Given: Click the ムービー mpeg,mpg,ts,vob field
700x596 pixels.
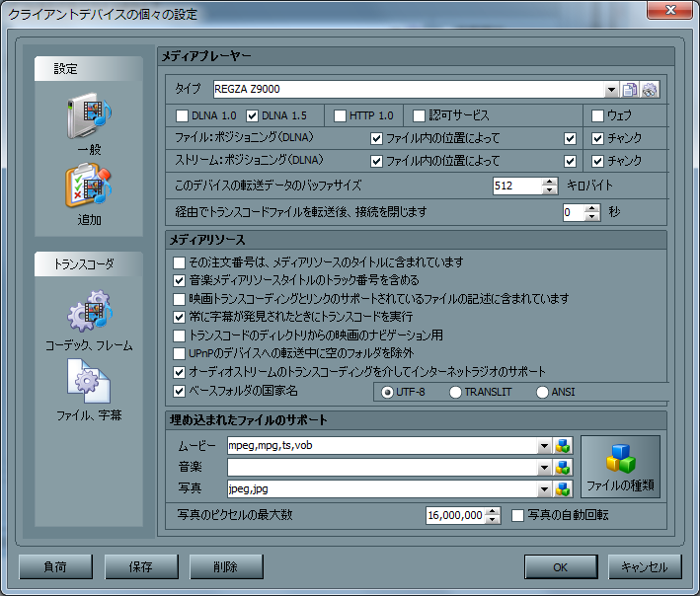Looking at the screenshot, I should pyautogui.click(x=383, y=446).
